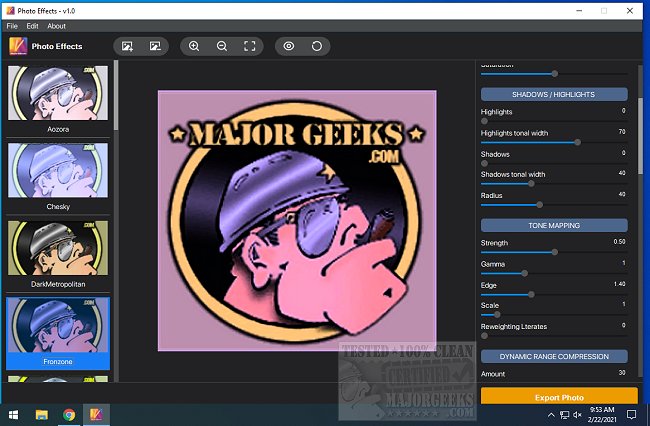
Task: Open the File menu
Action: (12, 25)
